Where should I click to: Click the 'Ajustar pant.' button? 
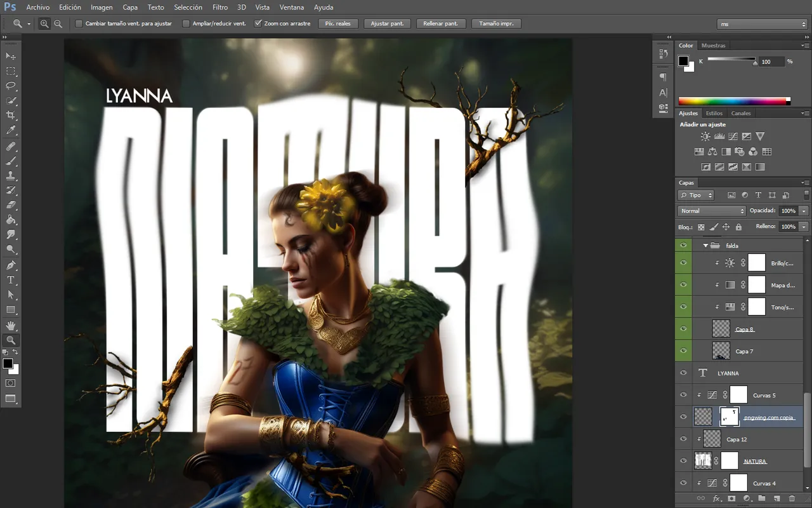tap(388, 23)
